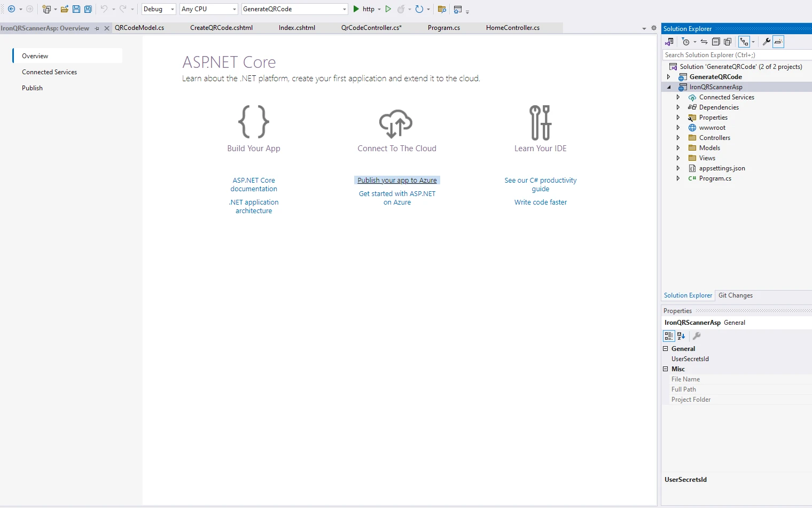Toggle Categorized view in Properties panel
This screenshot has height=508, width=812.
pyautogui.click(x=669, y=336)
